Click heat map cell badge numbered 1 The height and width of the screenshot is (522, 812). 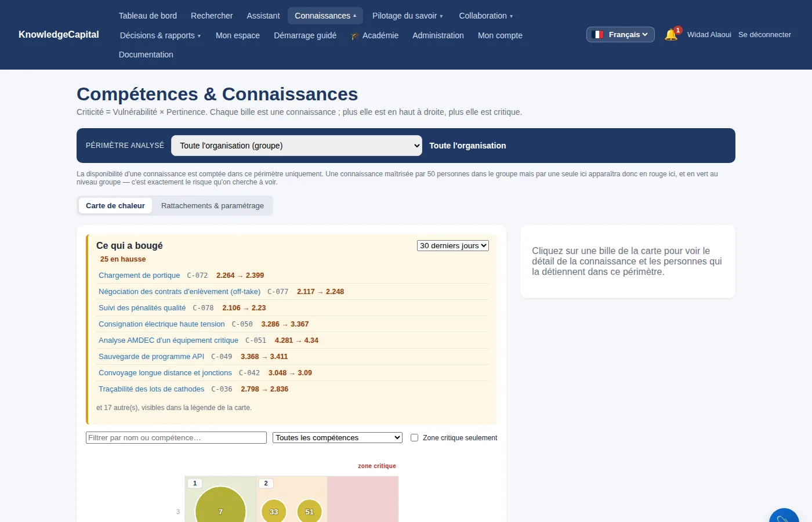coord(195,483)
